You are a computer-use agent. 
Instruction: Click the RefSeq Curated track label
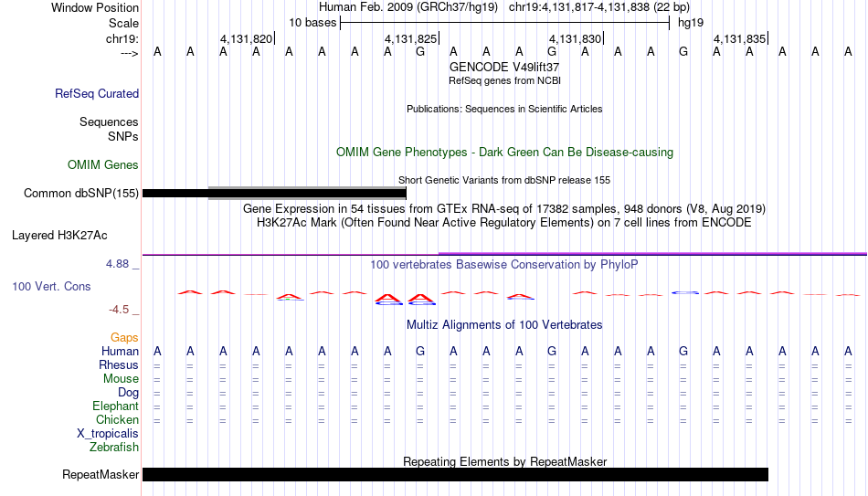[96, 93]
